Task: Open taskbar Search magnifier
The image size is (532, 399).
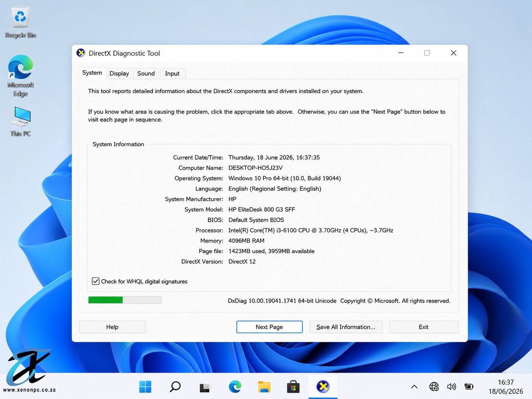Action: pos(175,387)
